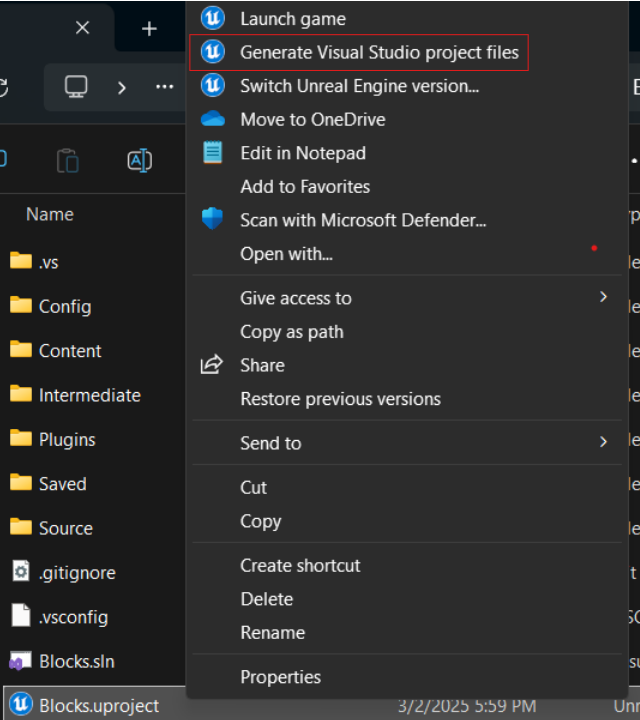This screenshot has height=720, width=640.
Task: Click the refresh icon
Action: pyautogui.click(x=3, y=87)
